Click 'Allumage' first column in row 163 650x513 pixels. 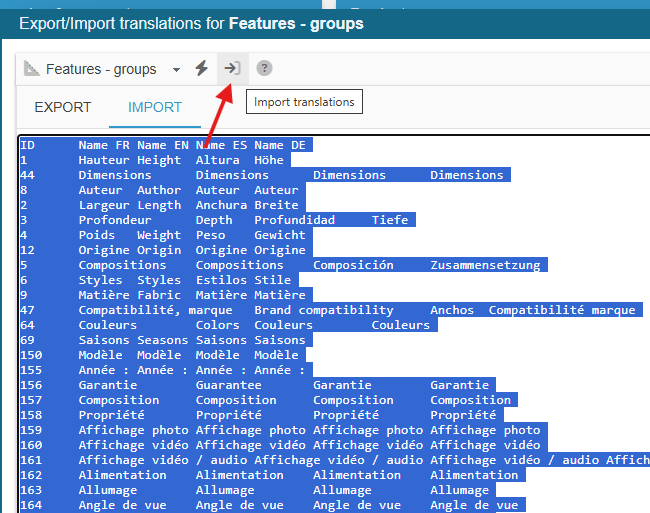pyautogui.click(x=108, y=490)
